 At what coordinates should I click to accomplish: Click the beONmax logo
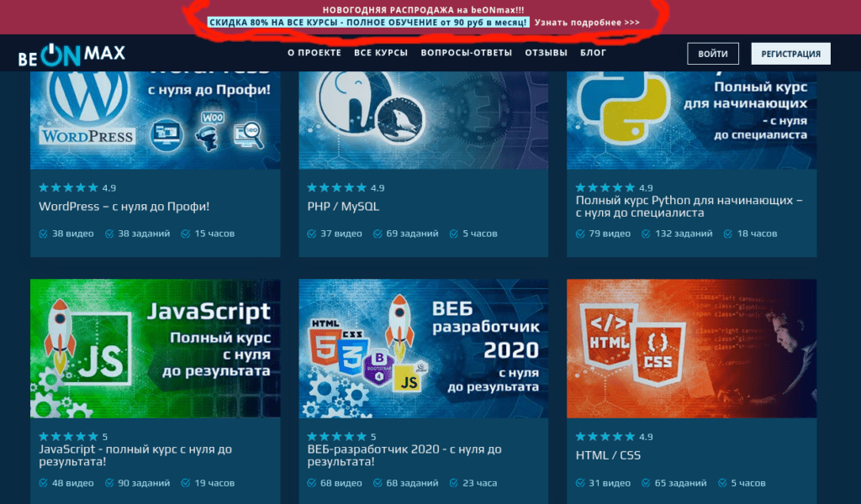pyautogui.click(x=71, y=55)
